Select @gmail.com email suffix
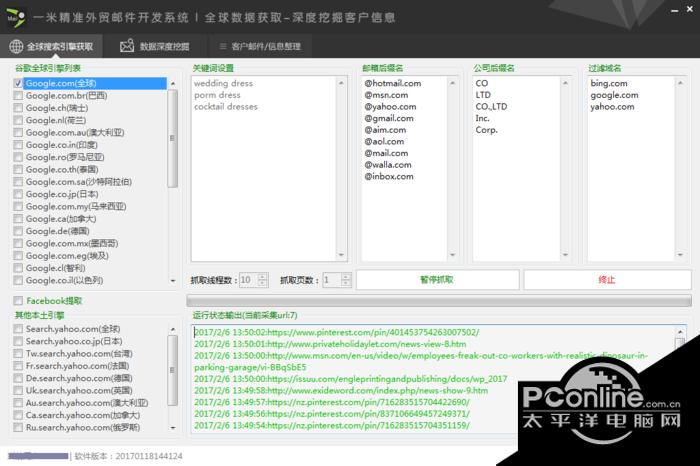700x466 pixels. coord(389,118)
